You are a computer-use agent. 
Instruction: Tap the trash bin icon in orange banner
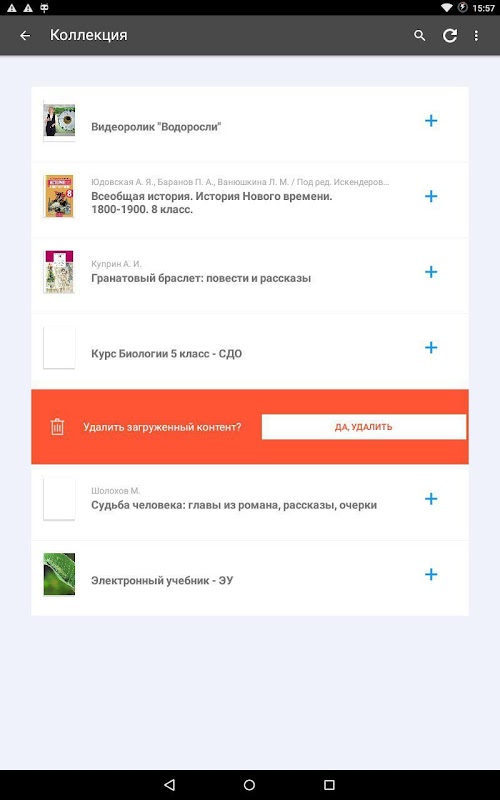pos(57,427)
